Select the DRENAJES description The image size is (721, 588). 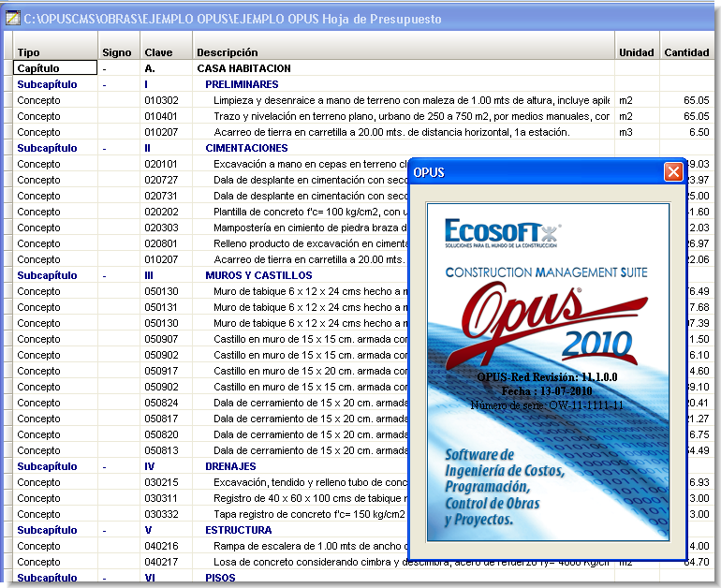click(230, 466)
